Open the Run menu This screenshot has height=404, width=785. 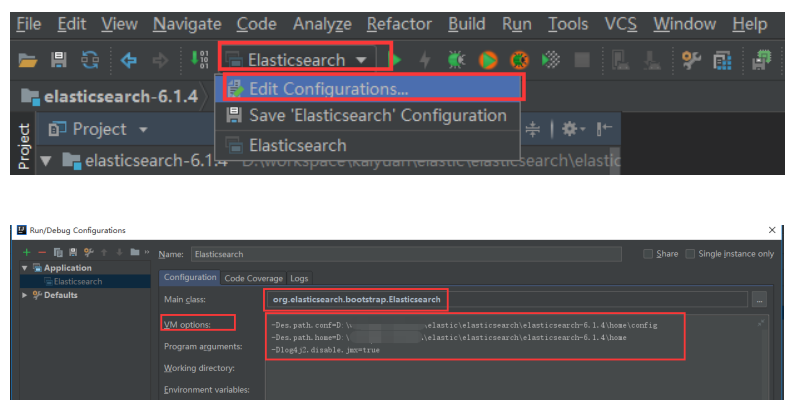click(x=517, y=24)
